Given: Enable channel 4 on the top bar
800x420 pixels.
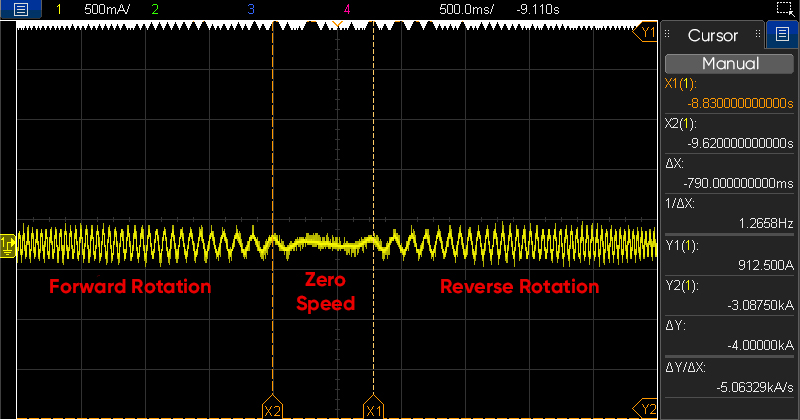Looking at the screenshot, I should [x=347, y=9].
